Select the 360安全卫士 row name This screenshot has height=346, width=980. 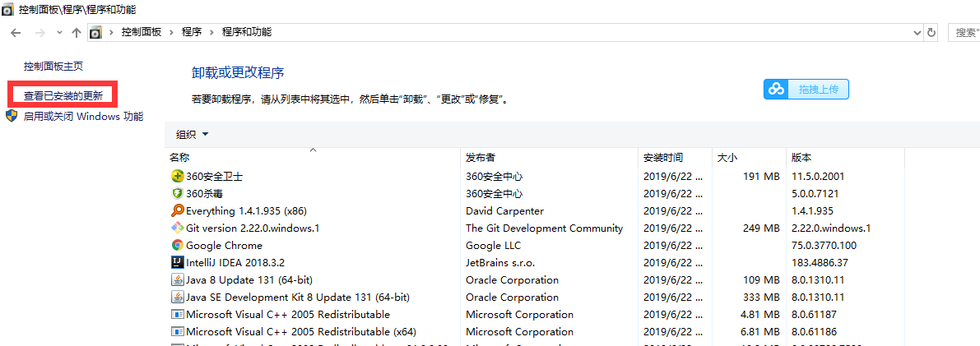coord(215,176)
